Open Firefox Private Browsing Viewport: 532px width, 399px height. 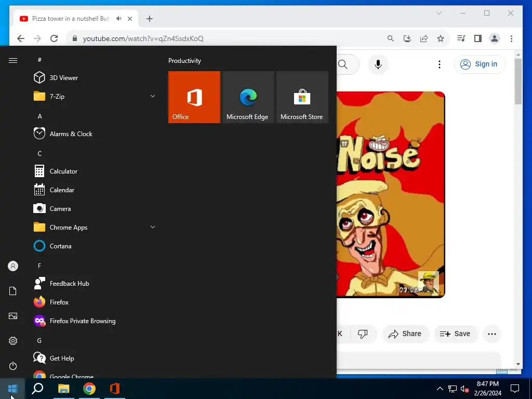95,321
